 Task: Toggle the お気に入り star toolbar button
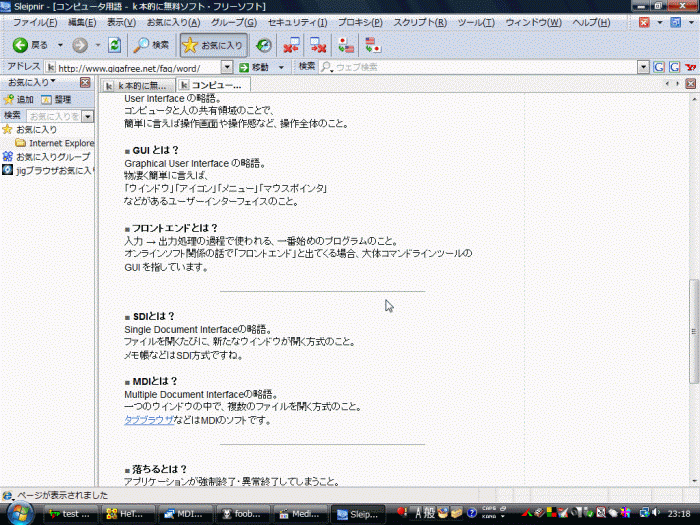tap(213, 45)
